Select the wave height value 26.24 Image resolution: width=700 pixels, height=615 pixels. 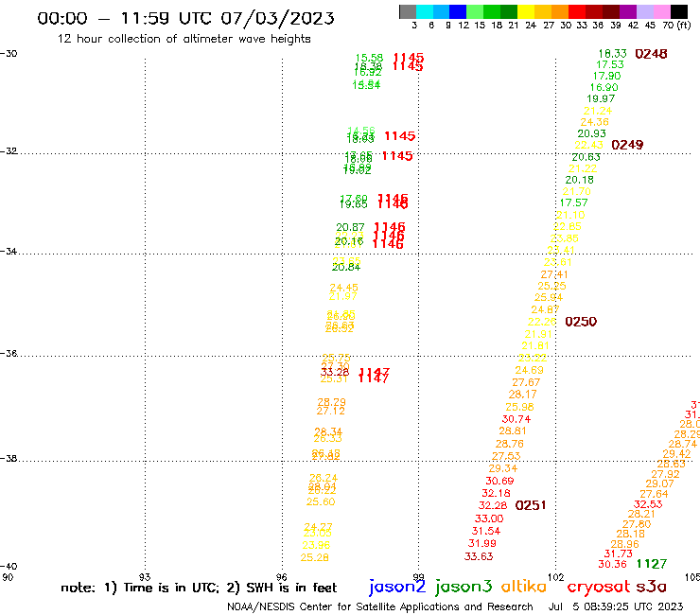pos(324,478)
